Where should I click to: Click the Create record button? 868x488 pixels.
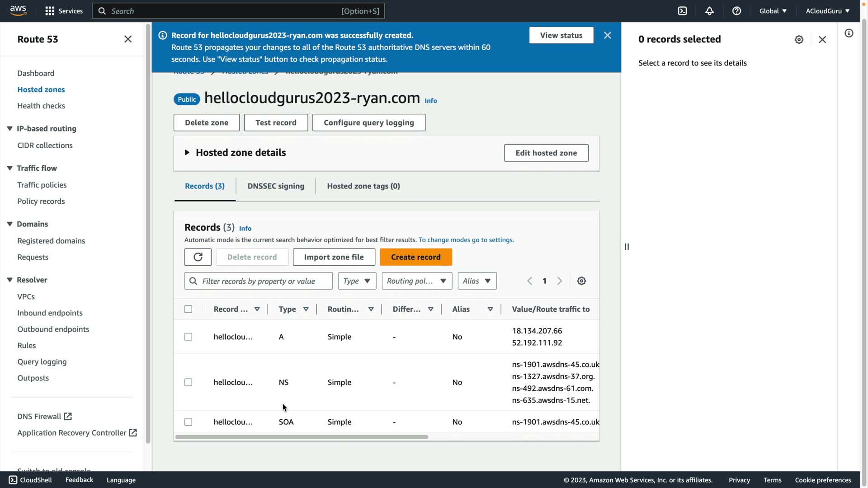tap(415, 257)
